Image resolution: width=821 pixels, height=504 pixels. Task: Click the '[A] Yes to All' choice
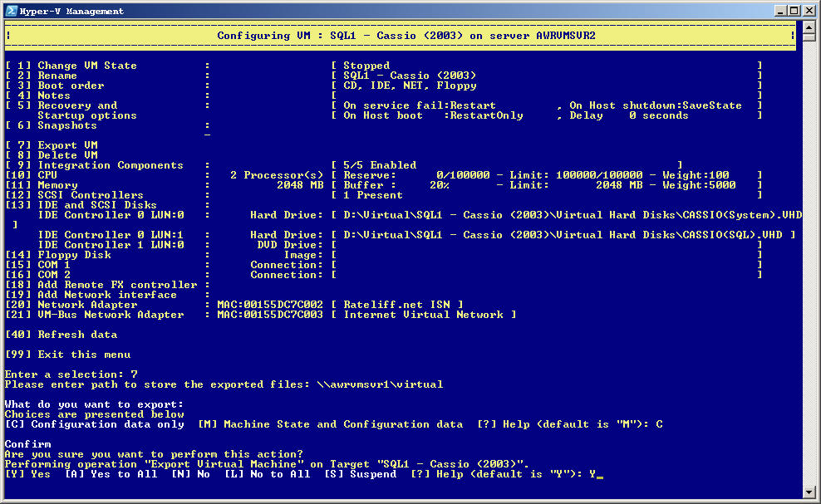(x=111, y=473)
